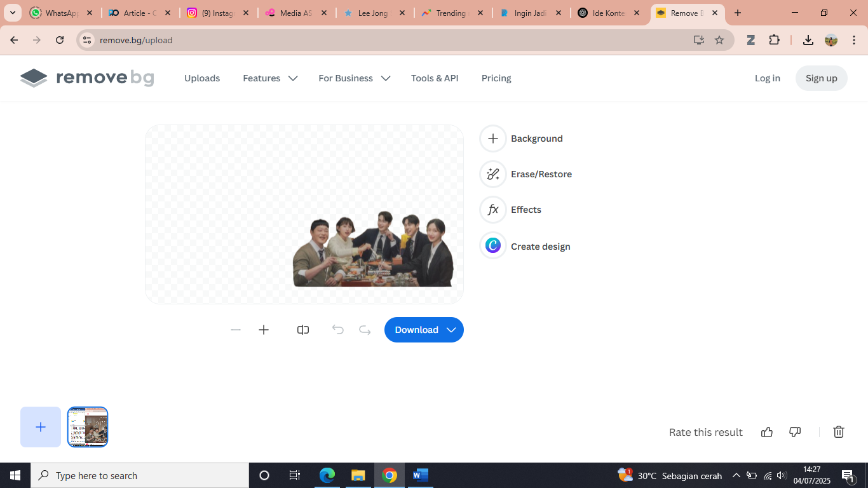Select the Erase/Restore brush icon

tap(493, 174)
